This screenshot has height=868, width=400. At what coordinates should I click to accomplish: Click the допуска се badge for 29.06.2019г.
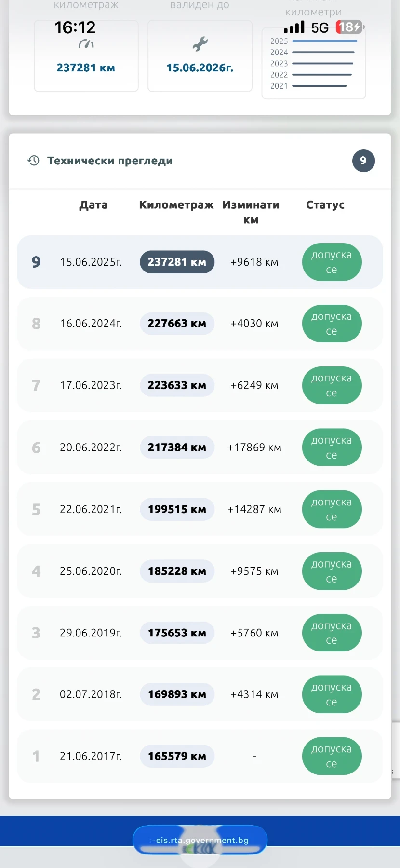point(332,633)
